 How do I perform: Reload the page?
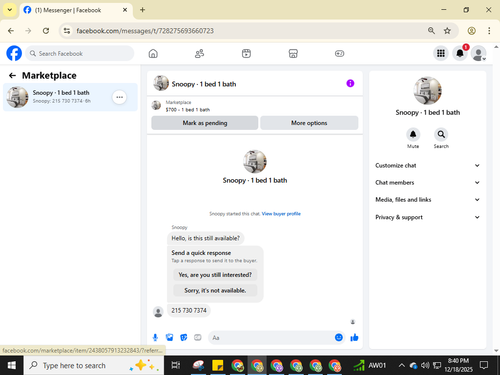point(46,31)
